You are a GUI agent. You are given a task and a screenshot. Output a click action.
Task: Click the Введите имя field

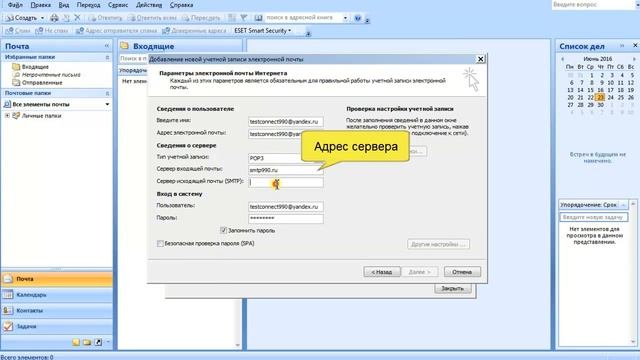285,122
